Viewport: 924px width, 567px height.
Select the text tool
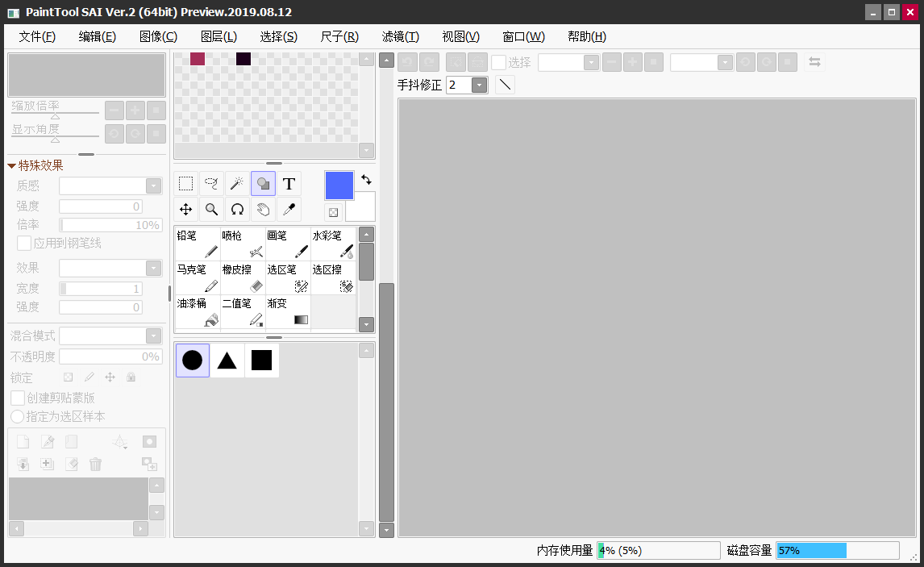[289, 184]
